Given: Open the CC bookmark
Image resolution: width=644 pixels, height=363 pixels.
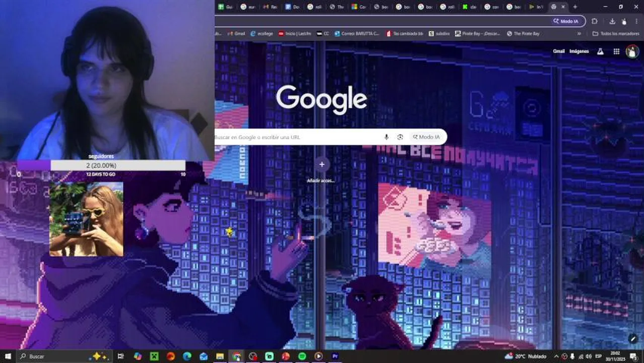Looking at the screenshot, I should coord(323,34).
